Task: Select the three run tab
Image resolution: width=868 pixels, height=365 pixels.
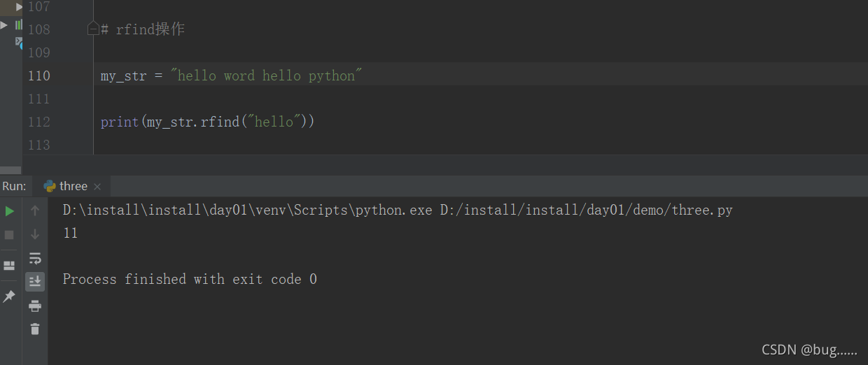Action: [73, 186]
